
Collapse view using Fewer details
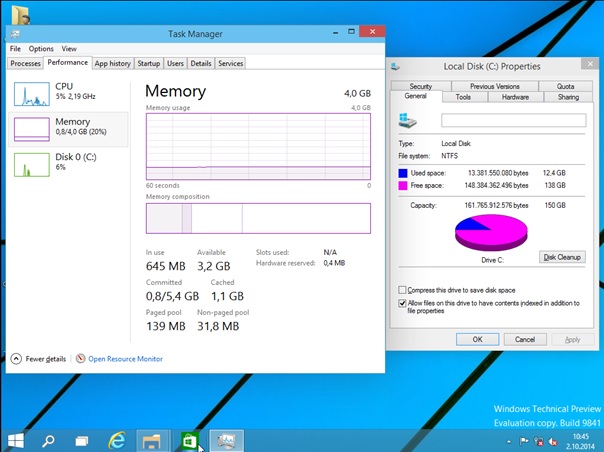click(38, 358)
